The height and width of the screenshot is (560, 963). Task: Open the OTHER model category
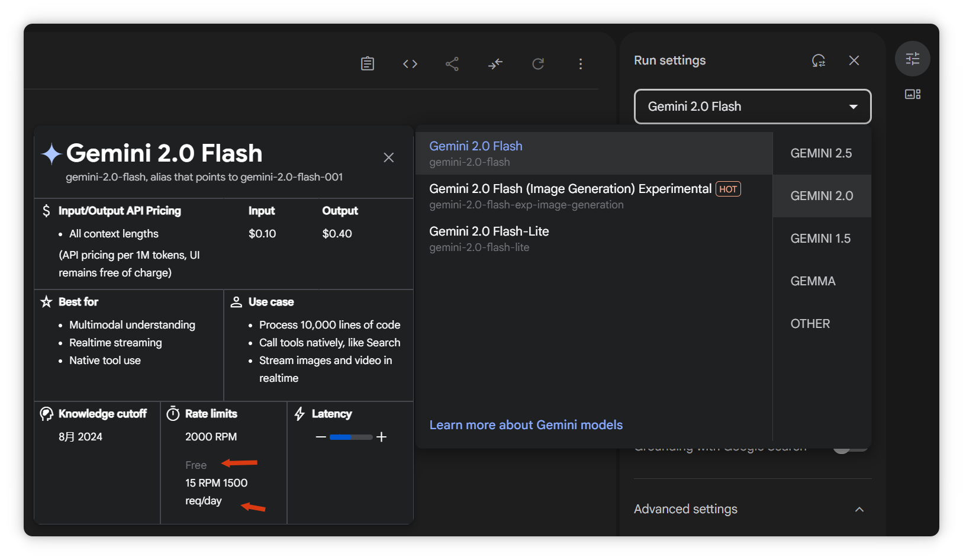click(810, 324)
